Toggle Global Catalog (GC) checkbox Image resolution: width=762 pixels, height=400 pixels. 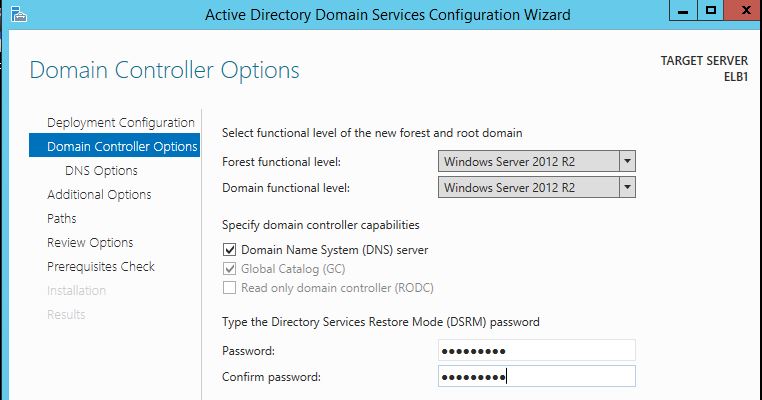click(229, 269)
